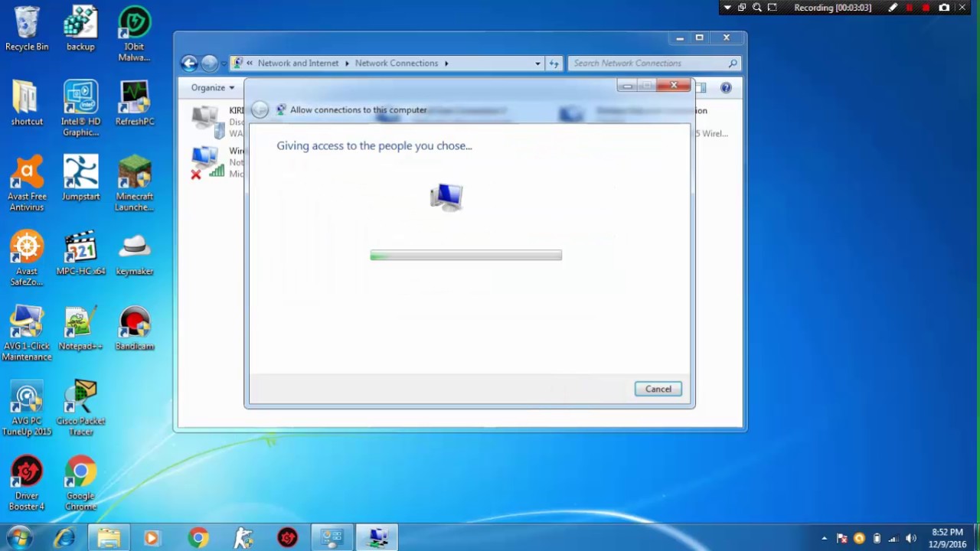Screen dimensions: 980x551
Task: Select the AVG PC TuneUp 2015 desktop icon
Action: (27, 409)
